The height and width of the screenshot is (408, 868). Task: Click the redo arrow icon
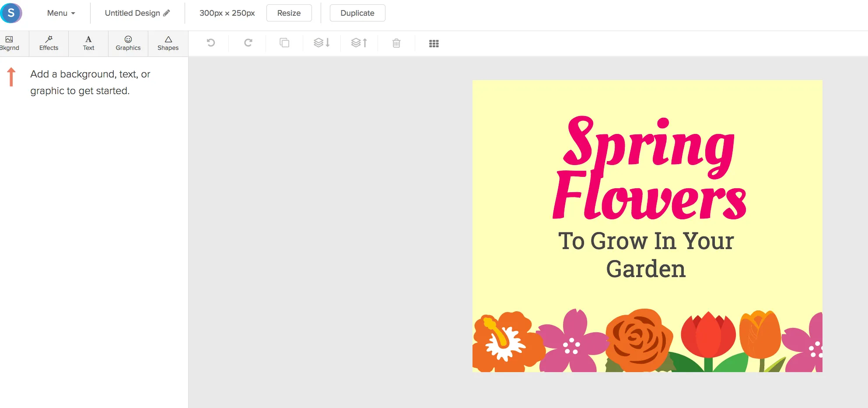(x=248, y=42)
